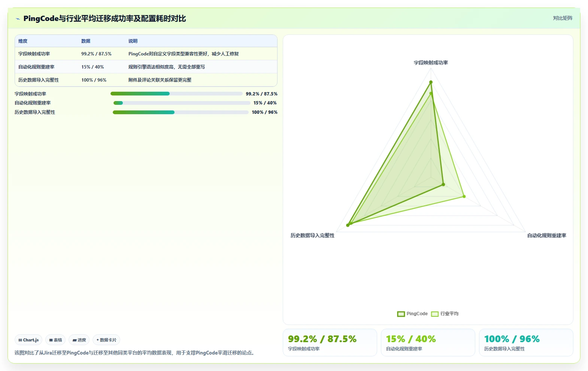Click the icon beside the PingCode comparison title
The image size is (588, 371).
pos(18,19)
